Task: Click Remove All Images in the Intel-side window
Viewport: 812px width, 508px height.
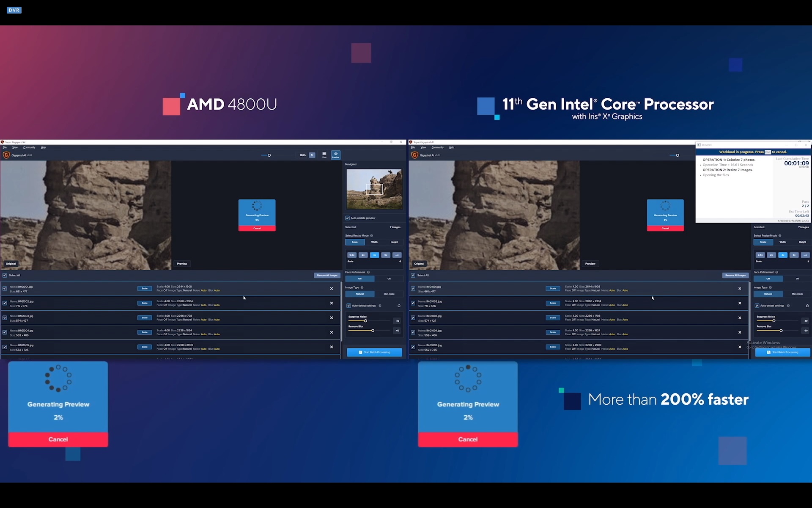Action: pyautogui.click(x=735, y=275)
